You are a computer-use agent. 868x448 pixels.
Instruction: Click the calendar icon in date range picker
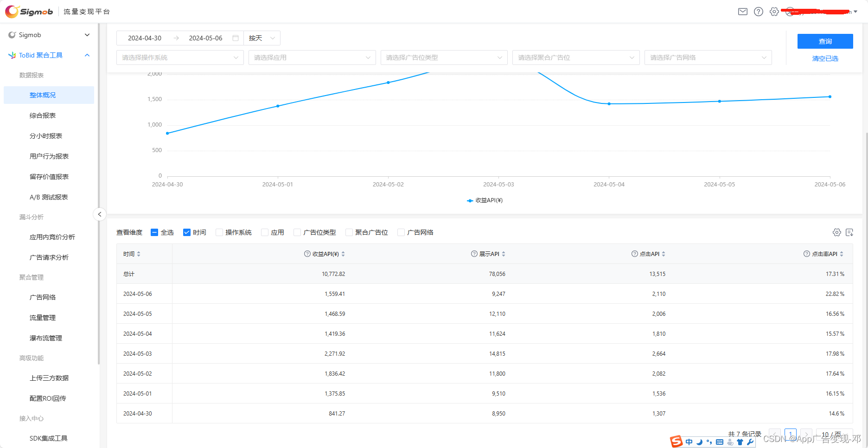click(x=236, y=38)
